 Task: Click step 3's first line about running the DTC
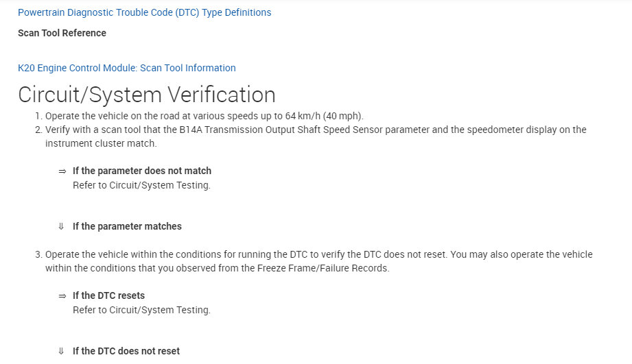[x=318, y=254]
